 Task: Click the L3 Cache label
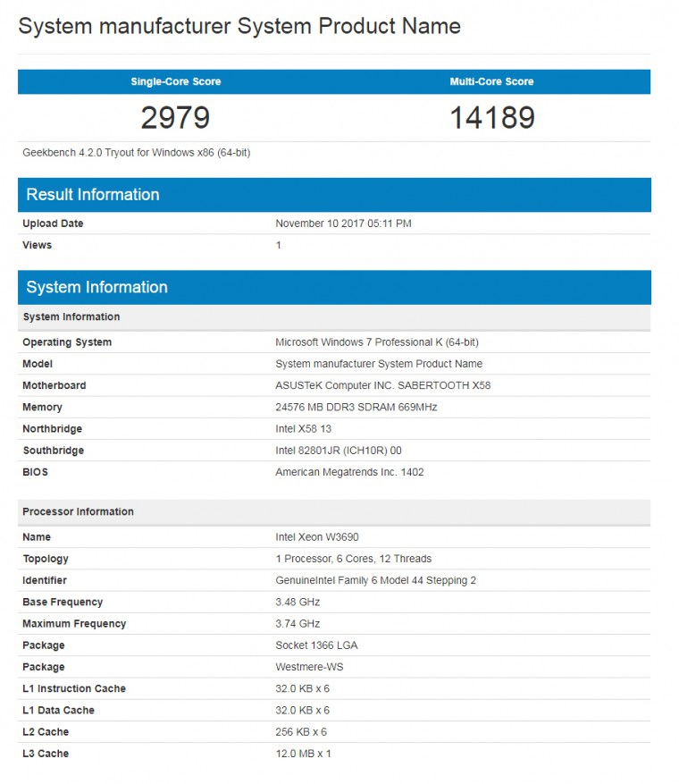point(46,754)
